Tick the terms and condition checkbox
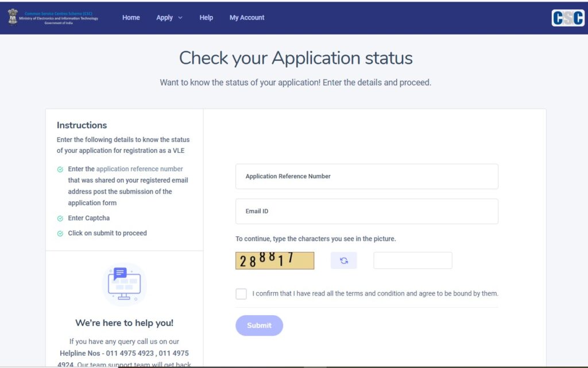The image size is (588, 368). (241, 294)
